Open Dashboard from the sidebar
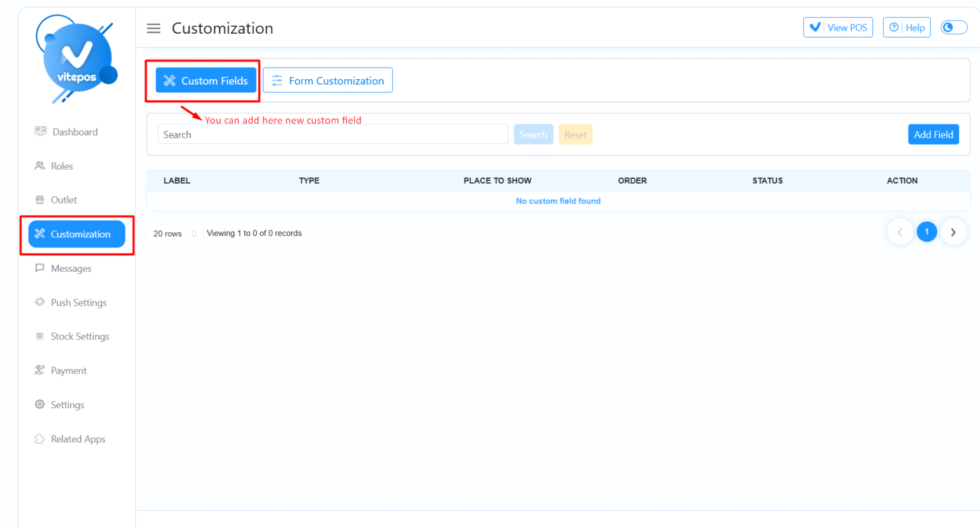Image resolution: width=980 pixels, height=528 pixels. [x=66, y=132]
